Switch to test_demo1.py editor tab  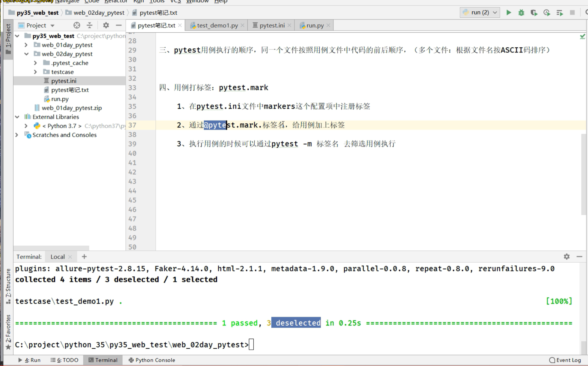(217, 25)
